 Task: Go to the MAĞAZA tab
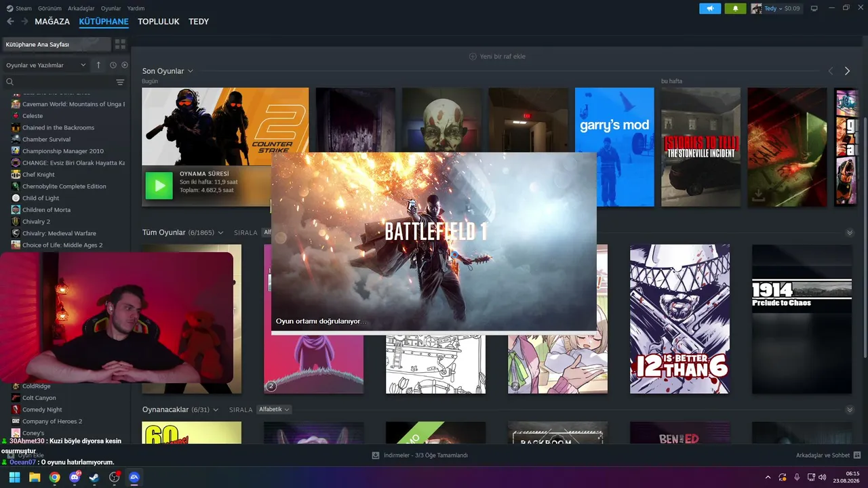click(x=52, y=22)
